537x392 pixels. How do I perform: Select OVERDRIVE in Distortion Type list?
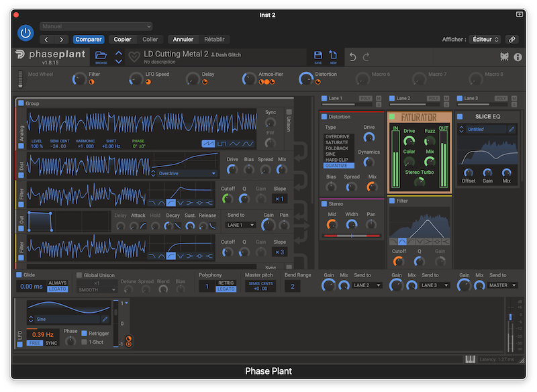click(x=338, y=137)
